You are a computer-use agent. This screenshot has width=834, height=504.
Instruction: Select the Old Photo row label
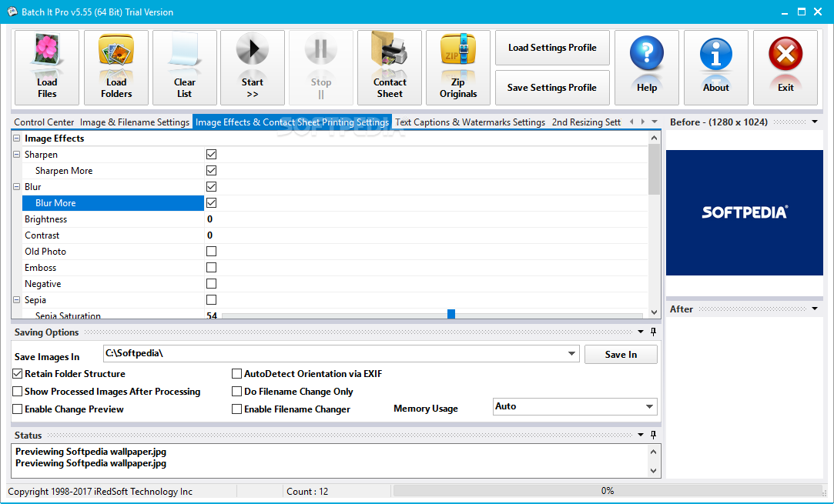(45, 252)
